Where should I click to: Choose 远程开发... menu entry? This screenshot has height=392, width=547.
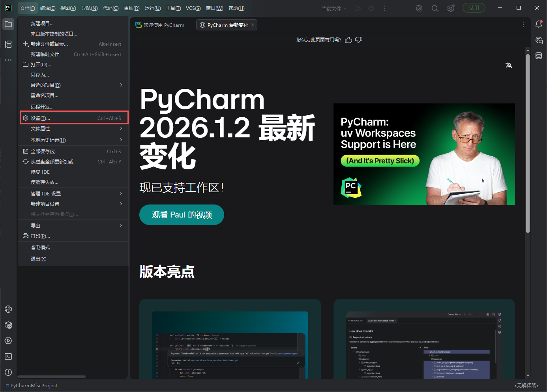tap(73, 107)
